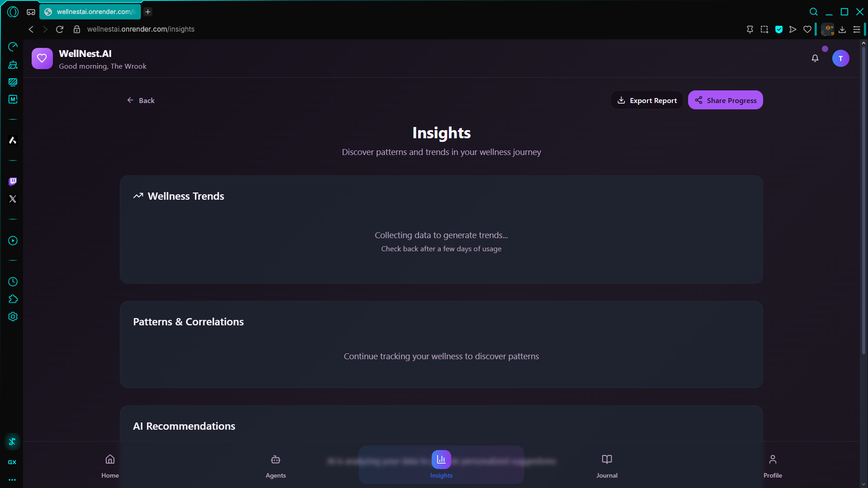
Task: Open the sidebar media player
Action: coord(13,241)
